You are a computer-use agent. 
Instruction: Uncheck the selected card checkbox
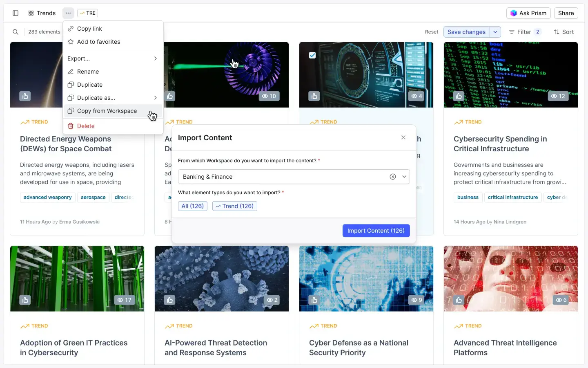[x=312, y=55]
